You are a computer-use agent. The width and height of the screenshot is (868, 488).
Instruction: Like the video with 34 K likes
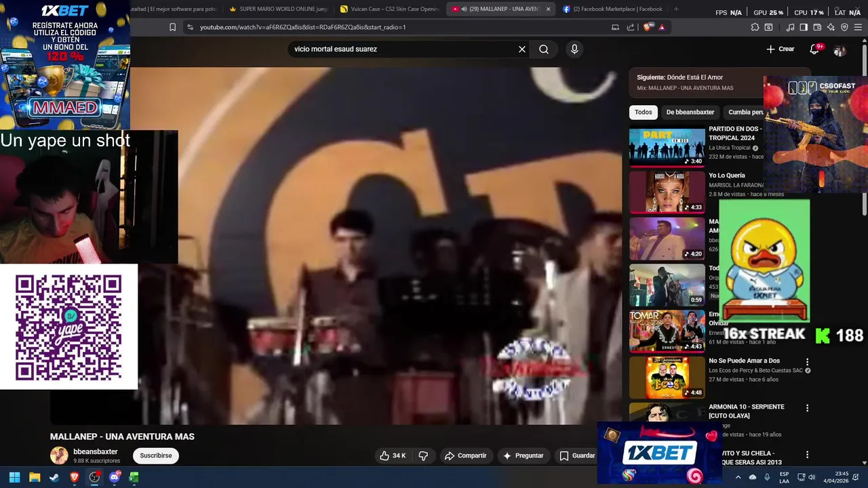[x=393, y=455]
